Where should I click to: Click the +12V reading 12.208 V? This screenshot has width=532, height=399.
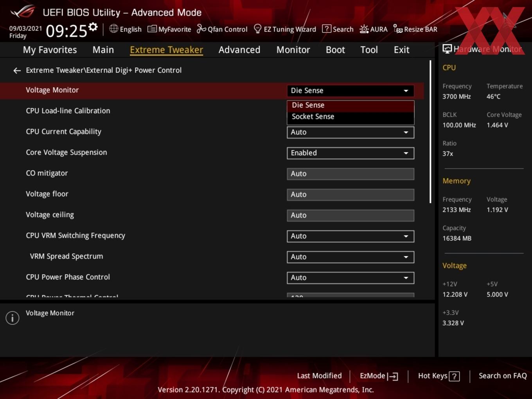(455, 295)
